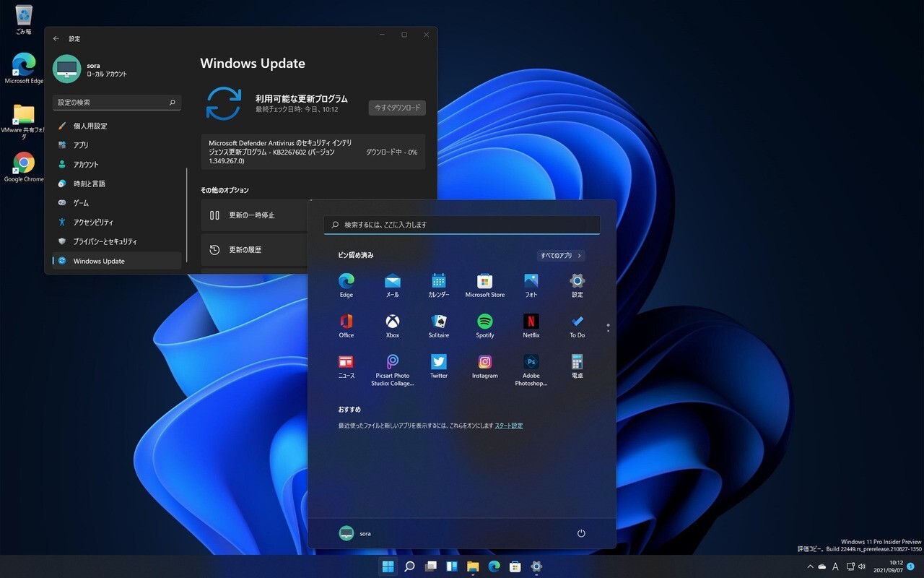Show hidden system tray icons chevron

pyautogui.click(x=810, y=566)
